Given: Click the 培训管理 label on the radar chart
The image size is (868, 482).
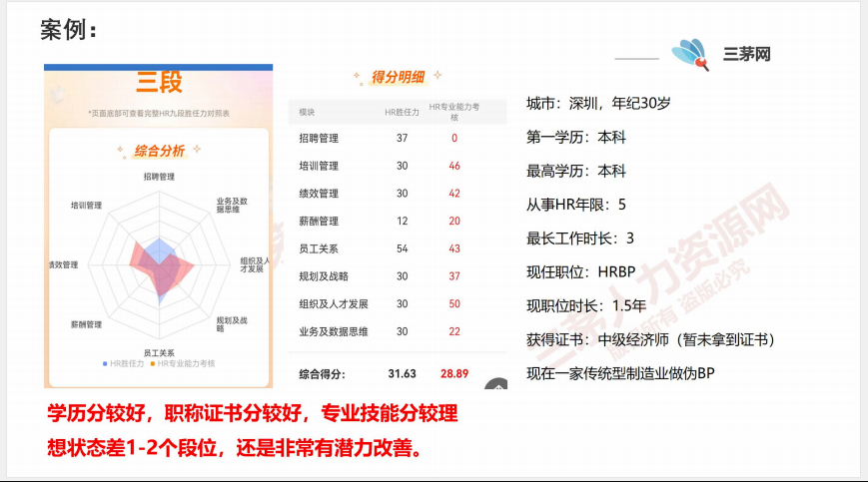Looking at the screenshot, I should click(86, 205).
